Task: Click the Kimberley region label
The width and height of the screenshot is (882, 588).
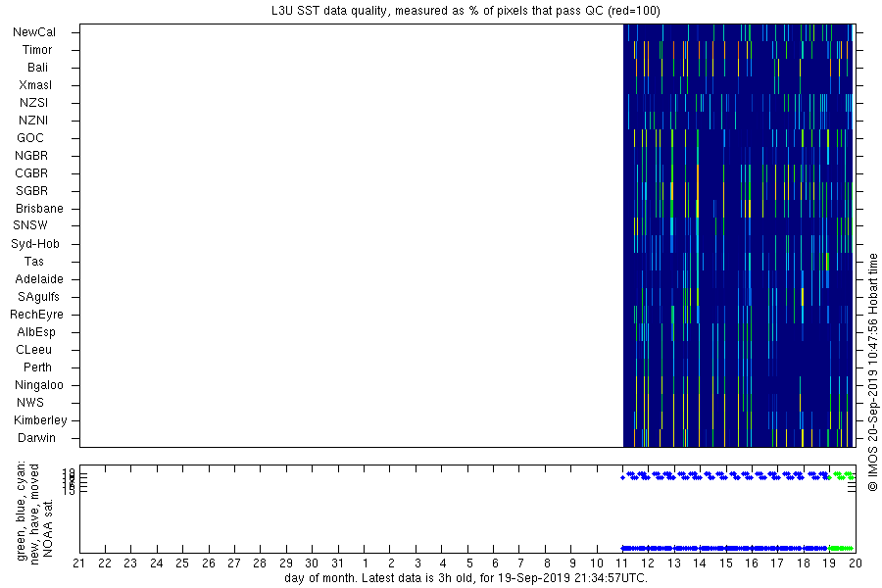Action: [x=40, y=420]
